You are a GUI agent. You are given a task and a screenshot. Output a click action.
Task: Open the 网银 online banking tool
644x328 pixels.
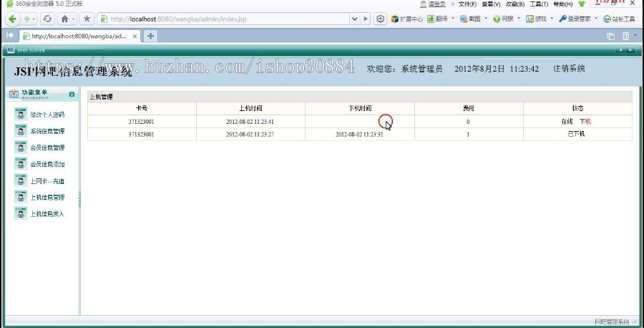point(503,19)
